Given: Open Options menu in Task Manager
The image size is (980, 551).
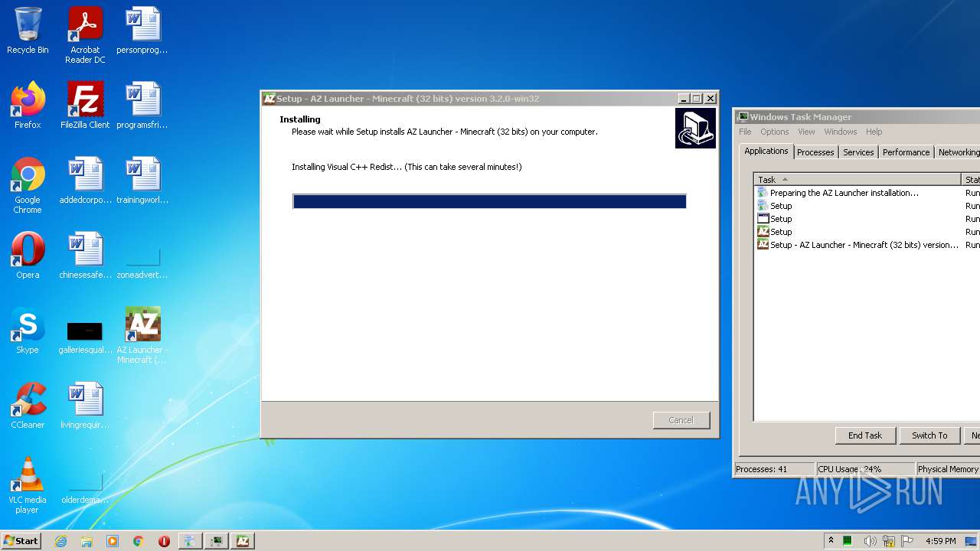Looking at the screenshot, I should (774, 132).
